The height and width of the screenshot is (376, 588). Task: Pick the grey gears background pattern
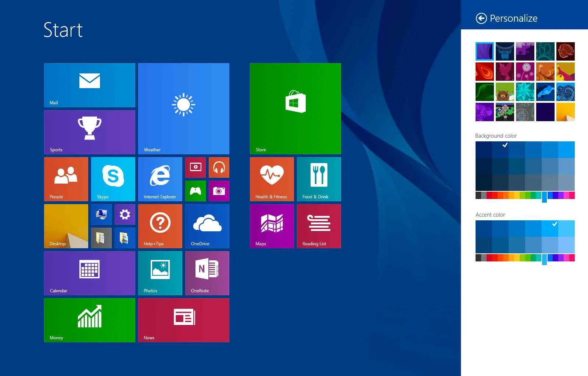525,112
